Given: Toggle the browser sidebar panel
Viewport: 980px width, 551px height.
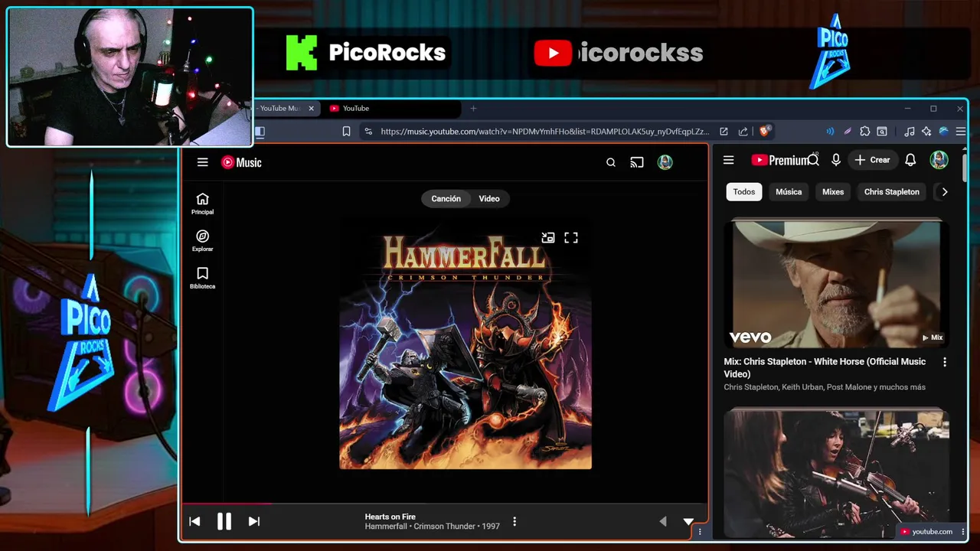Looking at the screenshot, I should tap(260, 132).
